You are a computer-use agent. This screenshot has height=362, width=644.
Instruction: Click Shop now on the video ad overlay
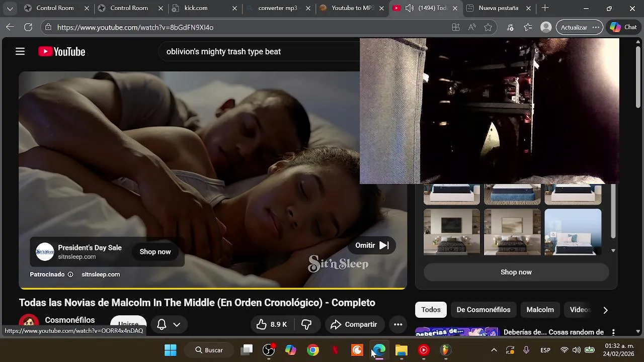pos(155,252)
